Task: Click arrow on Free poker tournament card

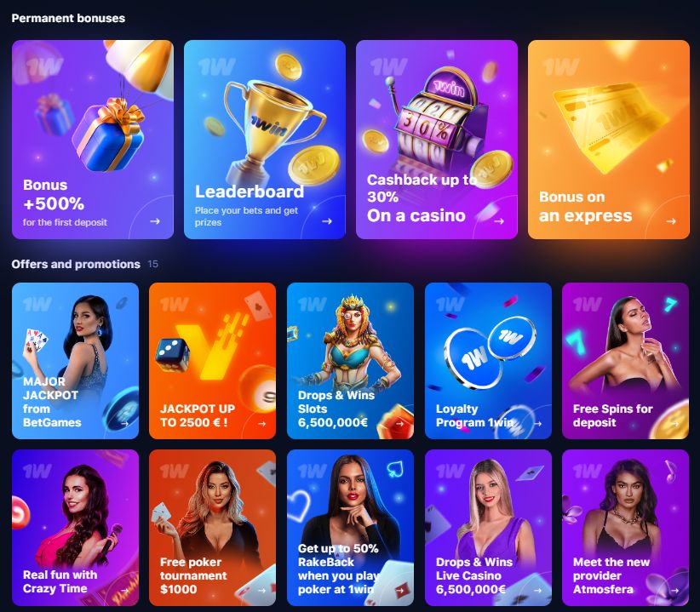Action: 262,590
